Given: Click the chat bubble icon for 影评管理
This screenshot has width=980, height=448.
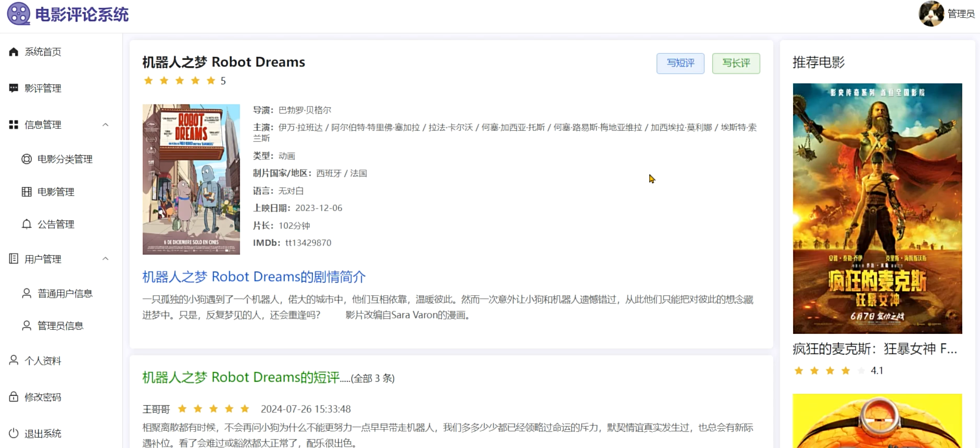Looking at the screenshot, I should [14, 88].
